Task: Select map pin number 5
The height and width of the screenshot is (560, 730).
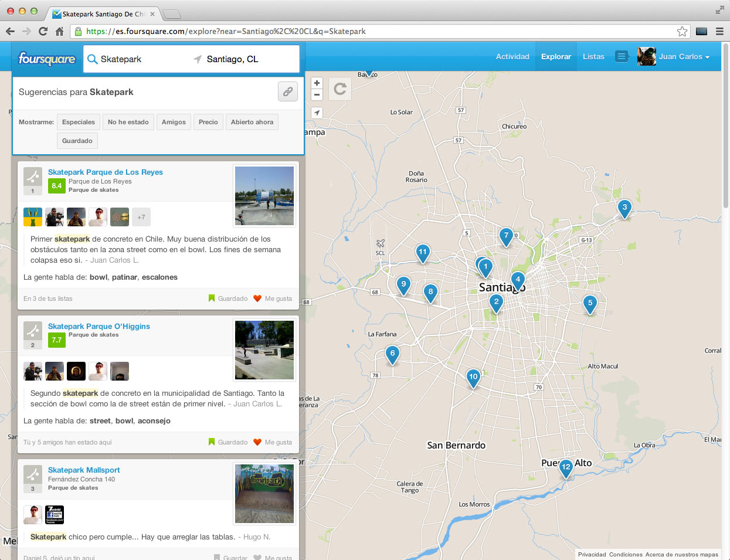Action: (x=590, y=304)
